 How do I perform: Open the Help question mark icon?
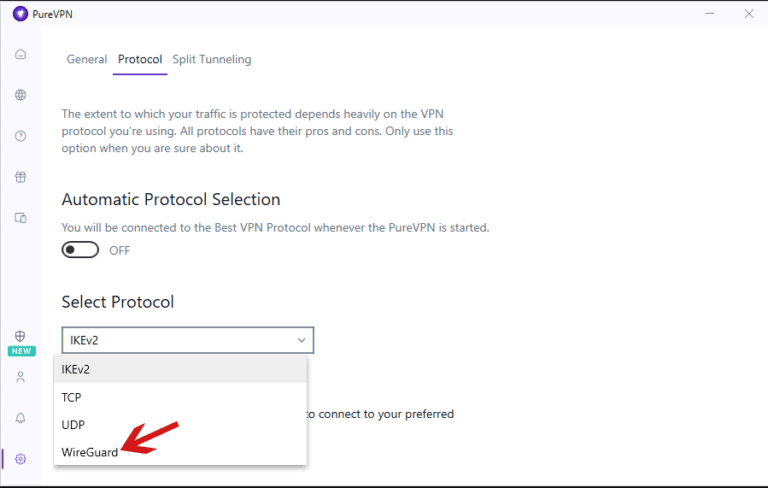pos(21,136)
